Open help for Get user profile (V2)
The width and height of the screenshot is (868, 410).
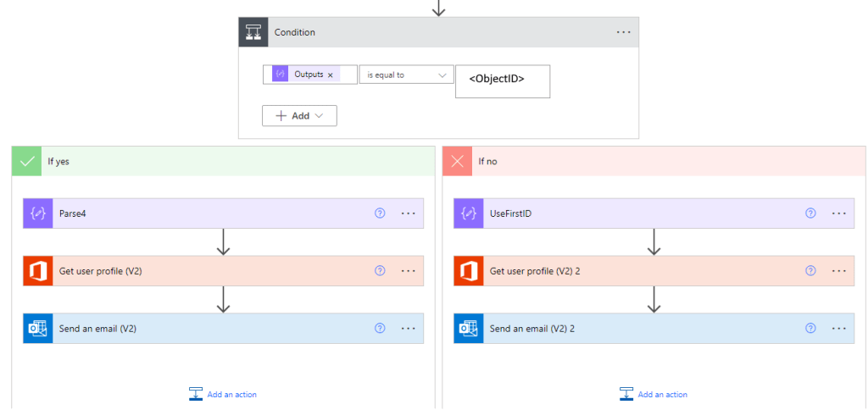click(x=380, y=270)
